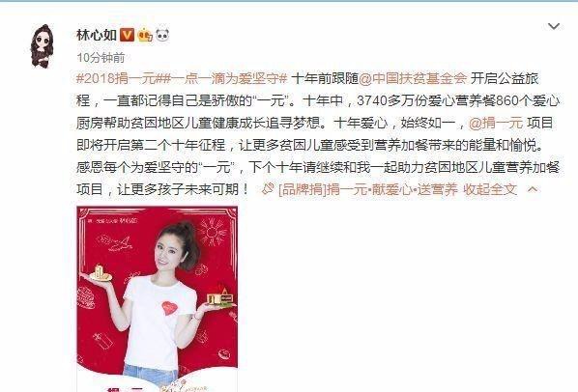Click the donation link icon before 品牌捐
The width and height of the screenshot is (578, 392).
click(x=268, y=189)
